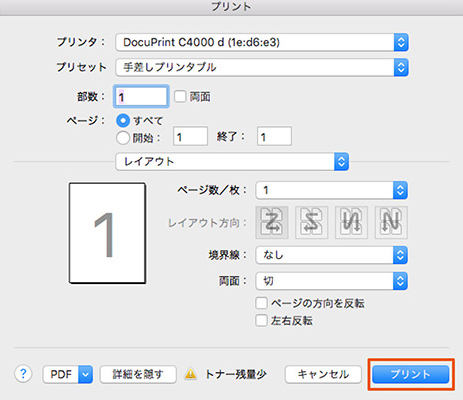Select the Z-shaped left-to-right layout direction icon
Image resolution: width=463 pixels, height=400 pixels.
pos(272,222)
